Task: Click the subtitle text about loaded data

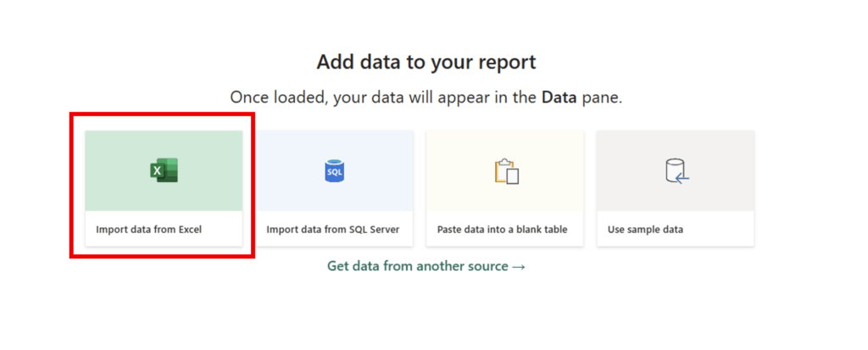Action: tap(381, 97)
